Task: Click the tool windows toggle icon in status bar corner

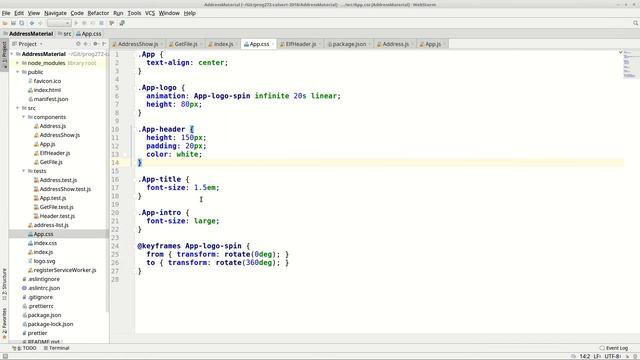Action: pyautogui.click(x=5, y=356)
